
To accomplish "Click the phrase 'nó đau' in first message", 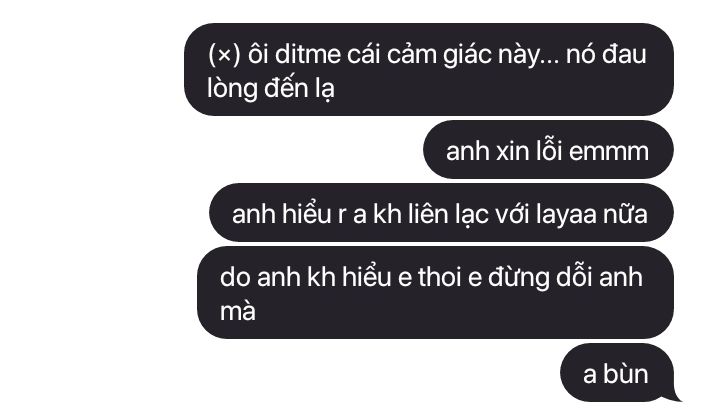I will point(606,55).
